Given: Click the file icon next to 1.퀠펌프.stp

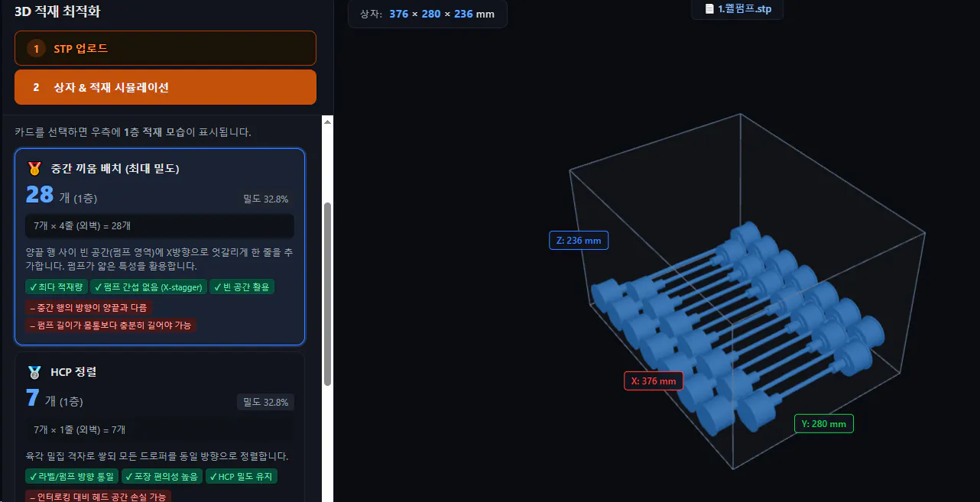Looking at the screenshot, I should 709,9.
